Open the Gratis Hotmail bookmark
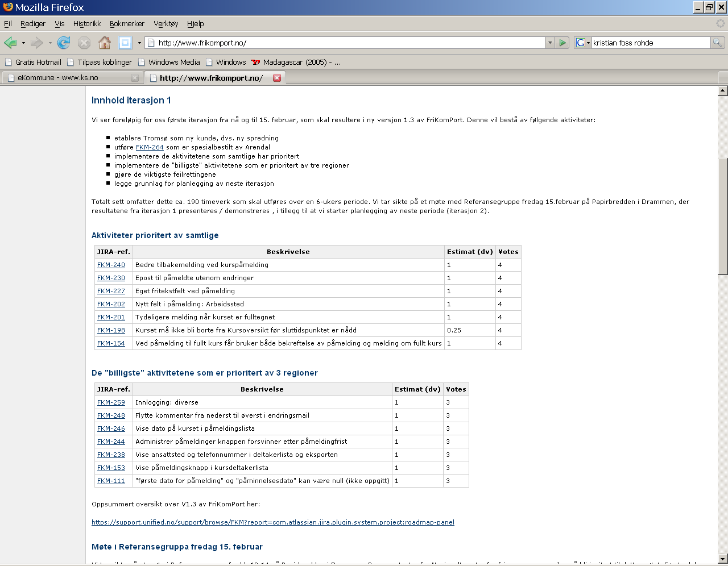 pos(33,62)
